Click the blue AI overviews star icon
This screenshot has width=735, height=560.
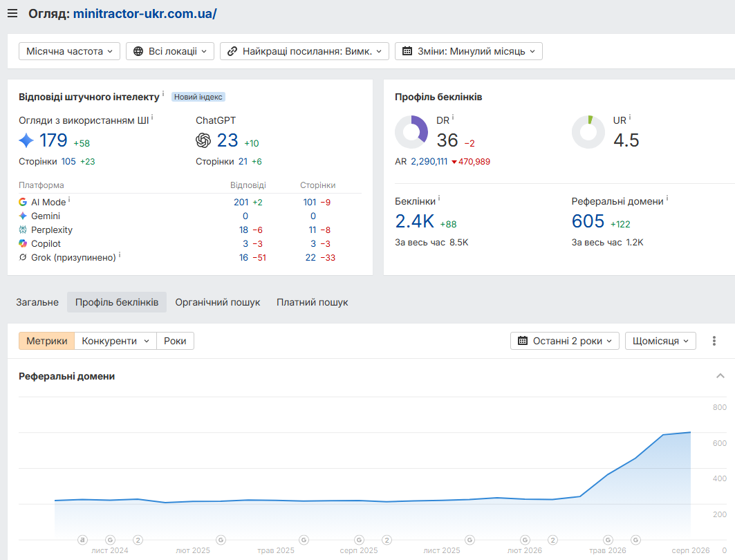point(26,140)
